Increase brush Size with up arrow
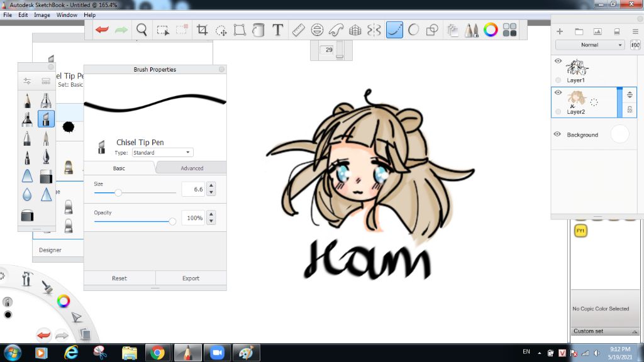Image resolution: width=644 pixels, height=362 pixels. [x=211, y=185]
